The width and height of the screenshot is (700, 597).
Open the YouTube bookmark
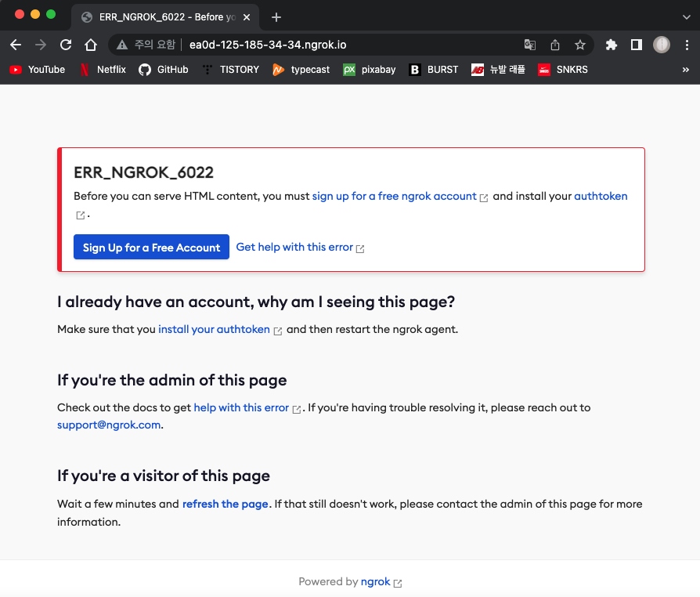[38, 70]
